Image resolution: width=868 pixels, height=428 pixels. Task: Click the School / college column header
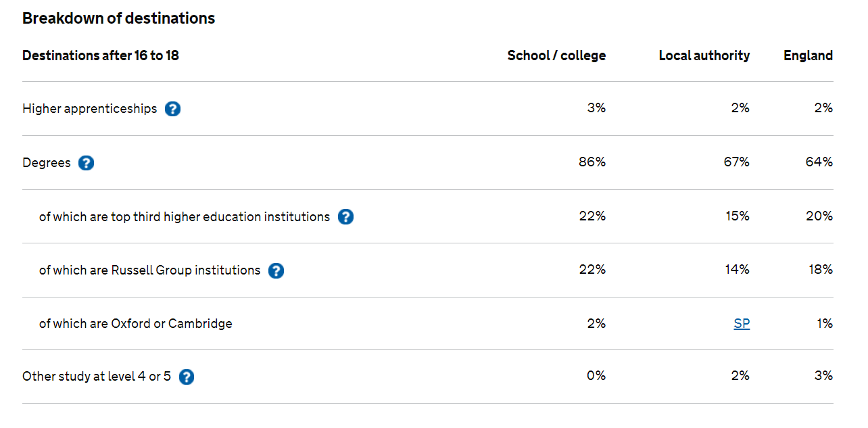556,55
